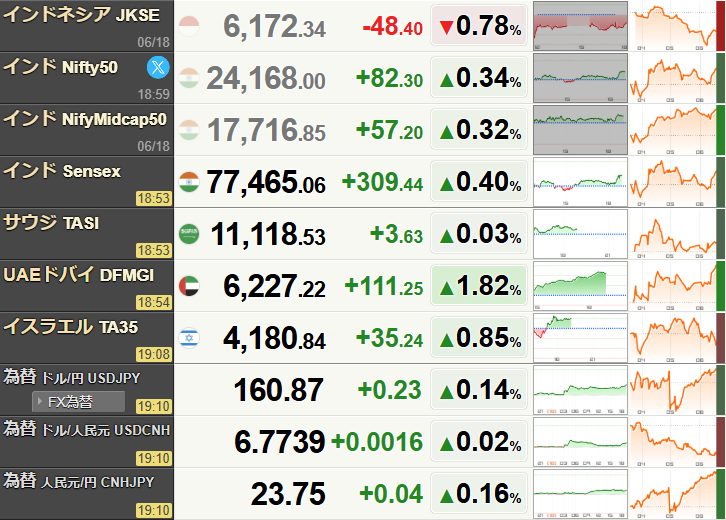The image size is (726, 520).
Task: Click the Saudi Arabia flag icon in TASI row
Action: click(x=189, y=234)
